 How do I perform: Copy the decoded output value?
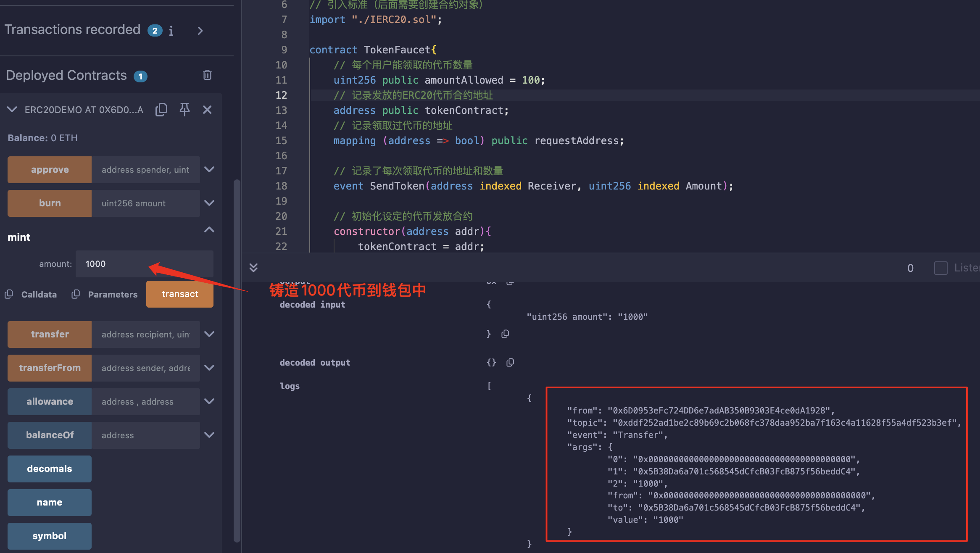pyautogui.click(x=510, y=362)
